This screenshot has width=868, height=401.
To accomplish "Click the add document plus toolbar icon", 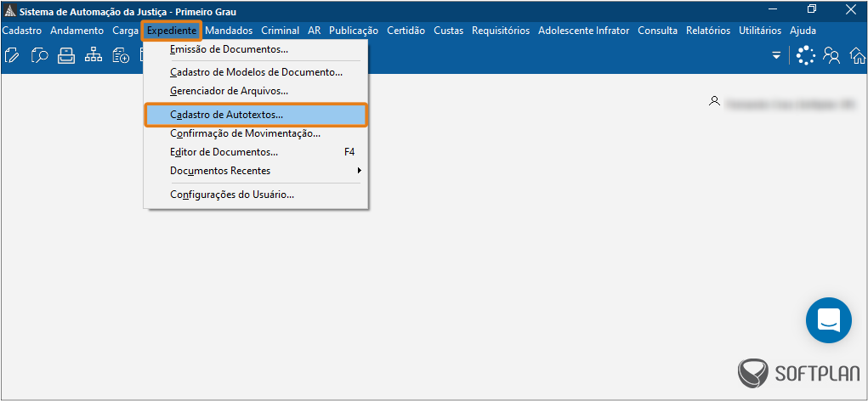I will tap(121, 56).
